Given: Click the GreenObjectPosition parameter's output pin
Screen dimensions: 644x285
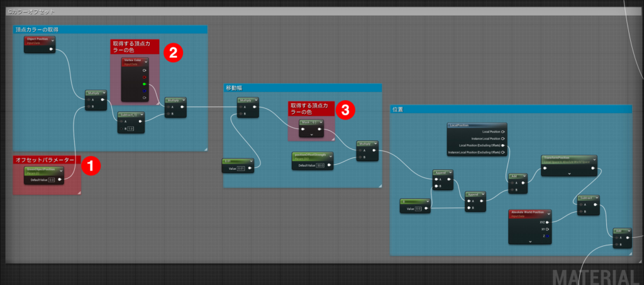Looking at the screenshot, I should [60, 179].
